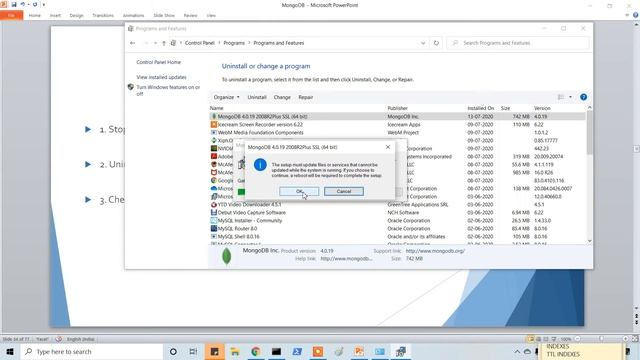Select MySQL Installer - Community icon
This screenshot has height=360, width=640.
[213, 220]
